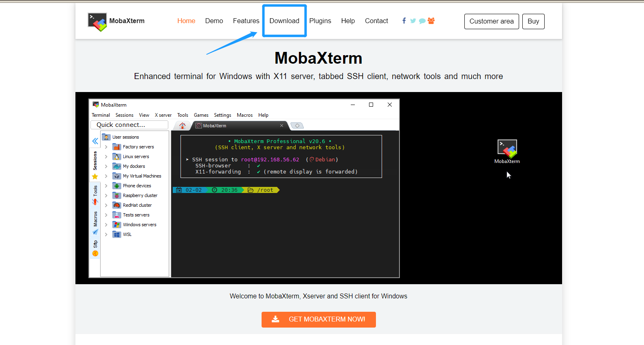Expand the Raspberry cluster tree node
The width and height of the screenshot is (644, 345).
(x=106, y=195)
